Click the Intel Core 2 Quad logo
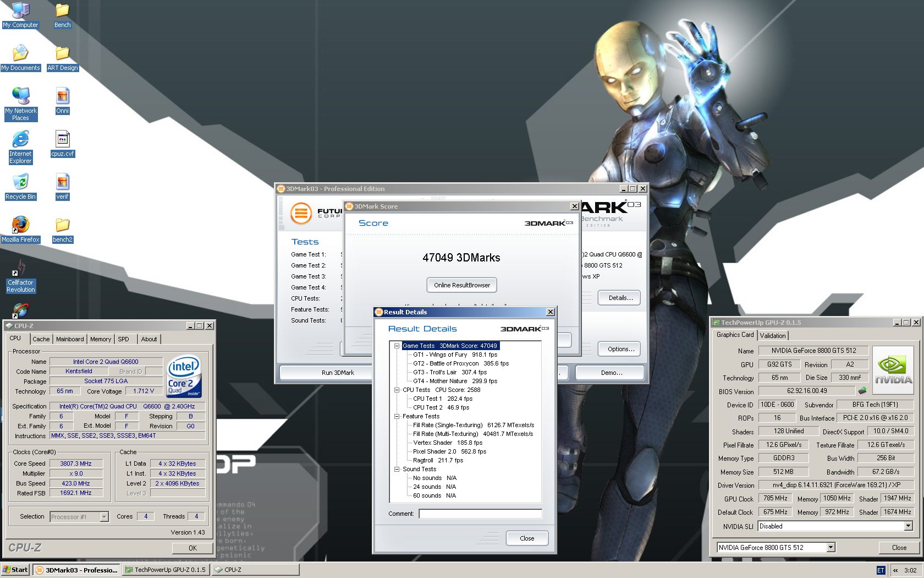This screenshot has width=924, height=578. click(x=184, y=376)
